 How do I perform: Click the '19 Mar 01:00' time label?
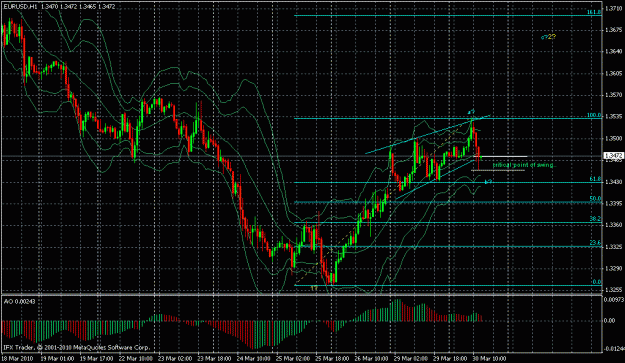57,358
